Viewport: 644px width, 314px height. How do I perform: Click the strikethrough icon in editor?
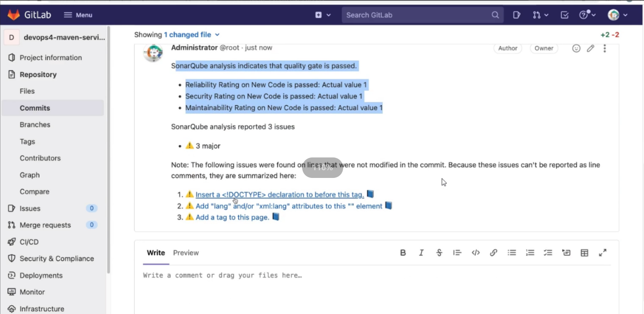(x=439, y=253)
